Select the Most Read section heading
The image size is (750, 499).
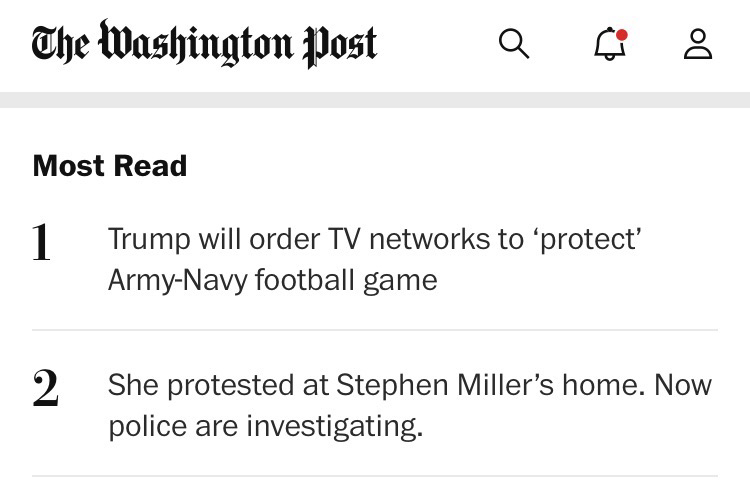pos(110,166)
